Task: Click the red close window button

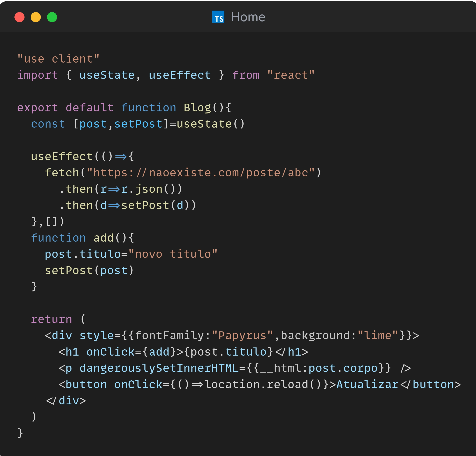Action: click(x=19, y=17)
